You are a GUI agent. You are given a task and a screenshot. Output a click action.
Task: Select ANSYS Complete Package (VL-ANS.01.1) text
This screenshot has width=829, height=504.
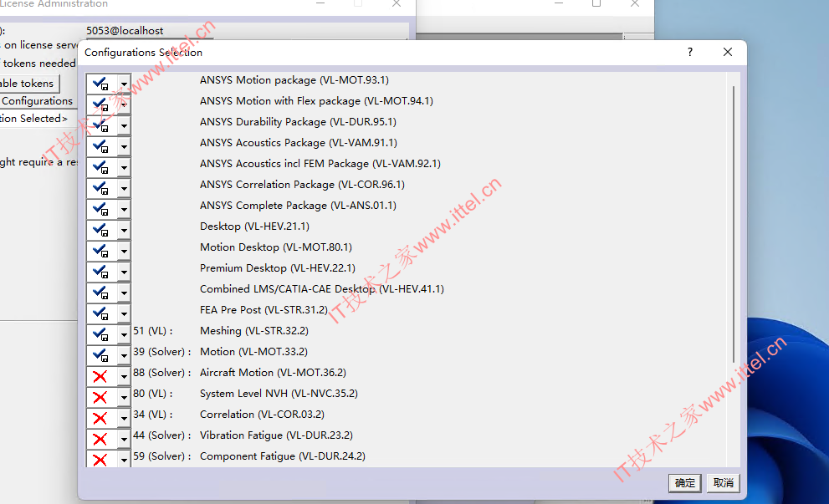pyautogui.click(x=298, y=206)
